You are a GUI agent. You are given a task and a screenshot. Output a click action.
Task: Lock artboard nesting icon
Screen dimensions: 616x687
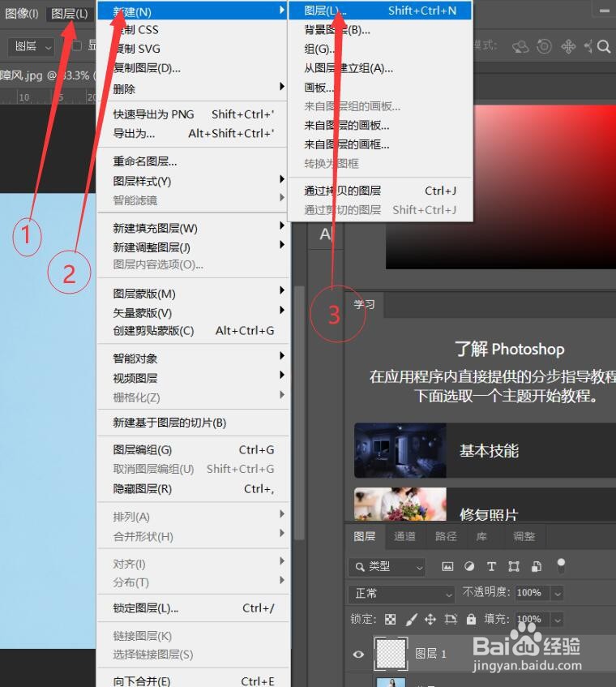tap(451, 619)
